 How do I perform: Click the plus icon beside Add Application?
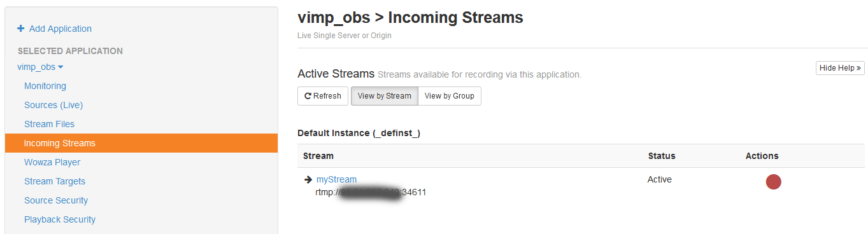click(21, 29)
